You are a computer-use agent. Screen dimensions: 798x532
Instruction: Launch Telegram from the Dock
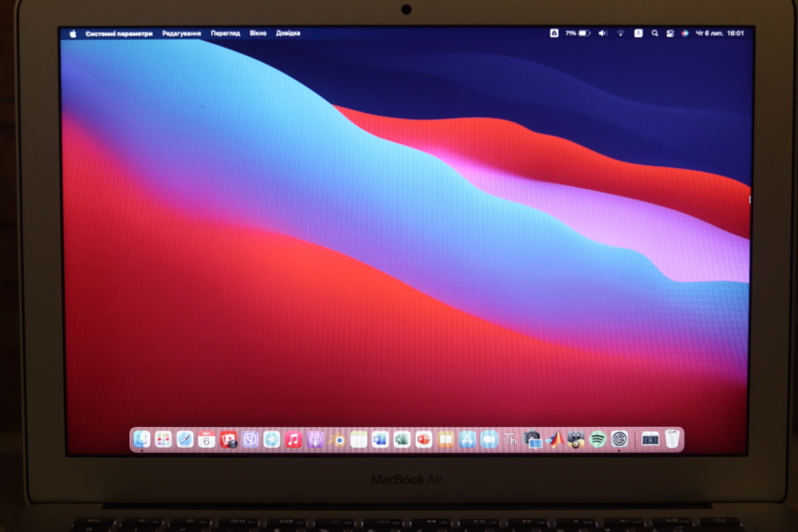pos(271,439)
